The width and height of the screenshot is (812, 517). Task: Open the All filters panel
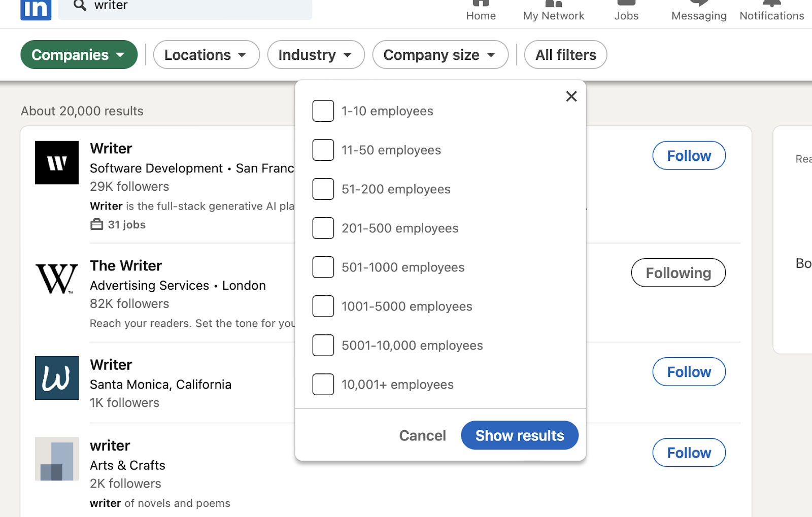[x=565, y=54]
